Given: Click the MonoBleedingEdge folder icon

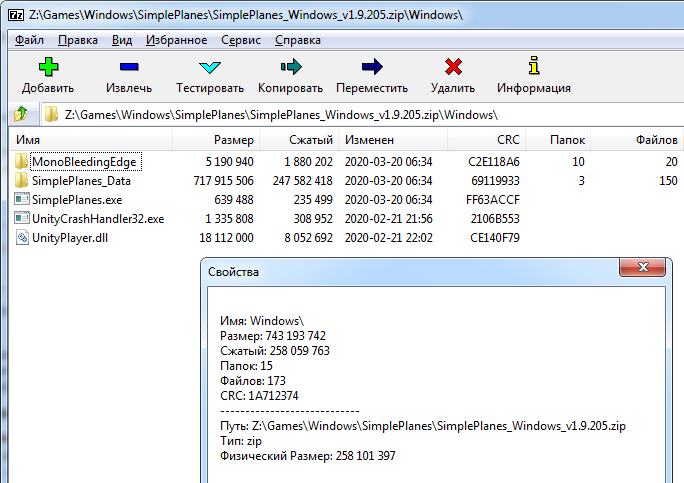Looking at the screenshot, I should (21, 161).
